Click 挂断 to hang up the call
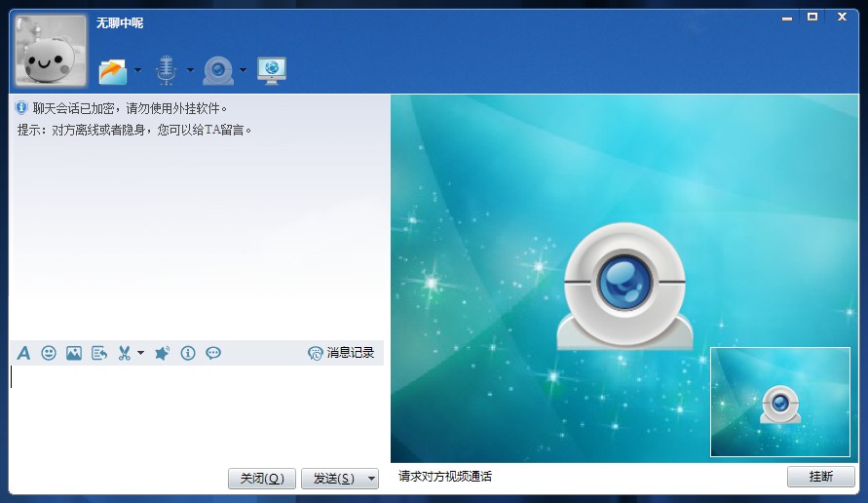Viewport: 868px width, 503px height. click(820, 477)
